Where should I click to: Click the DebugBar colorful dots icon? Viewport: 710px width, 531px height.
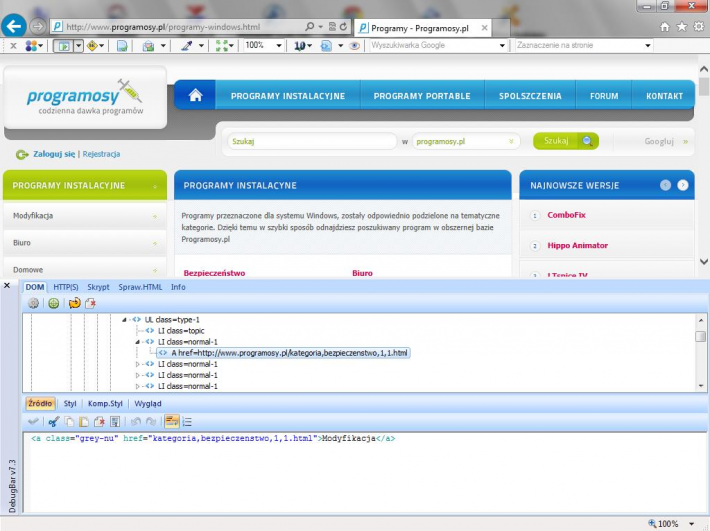click(x=31, y=46)
